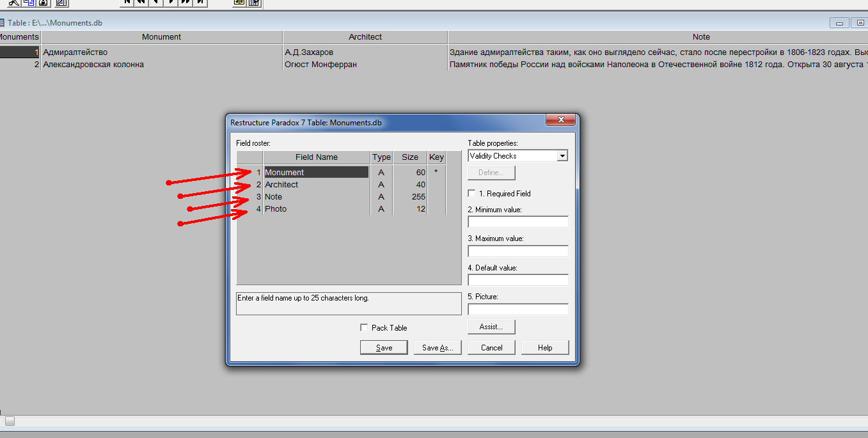Jump to the last record
This screenshot has height=438, width=868.
[x=200, y=3]
